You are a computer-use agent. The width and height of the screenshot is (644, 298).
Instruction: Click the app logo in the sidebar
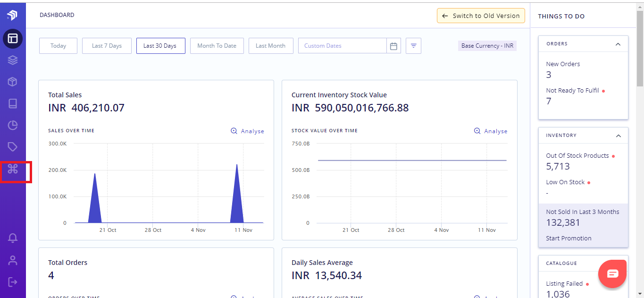click(x=13, y=15)
